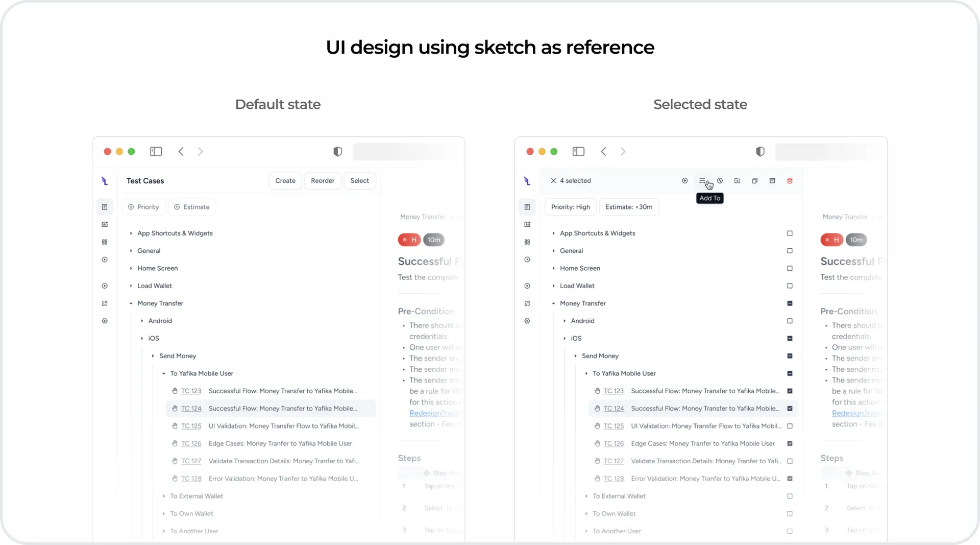Check the To External Wallet checkbox
The height and width of the screenshot is (545, 980).
coord(790,496)
